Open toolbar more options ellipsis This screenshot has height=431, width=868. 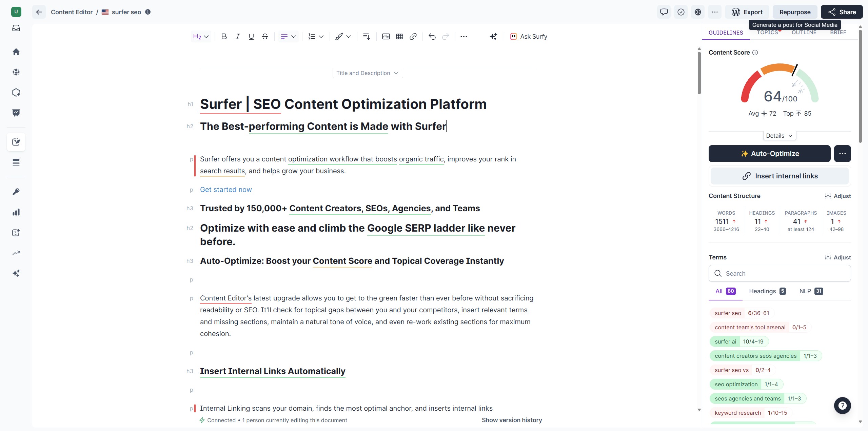click(464, 36)
